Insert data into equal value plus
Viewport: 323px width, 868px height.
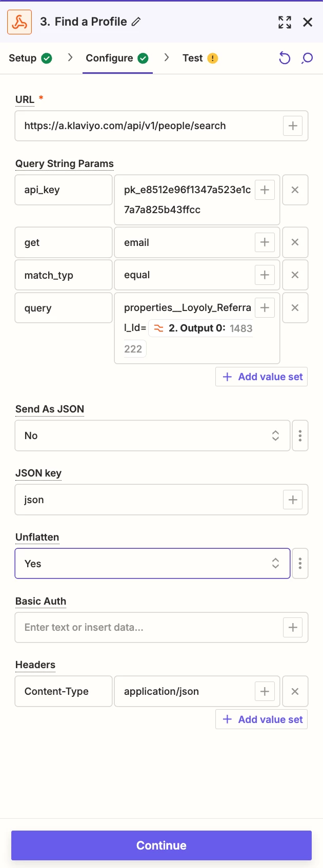[x=265, y=275]
